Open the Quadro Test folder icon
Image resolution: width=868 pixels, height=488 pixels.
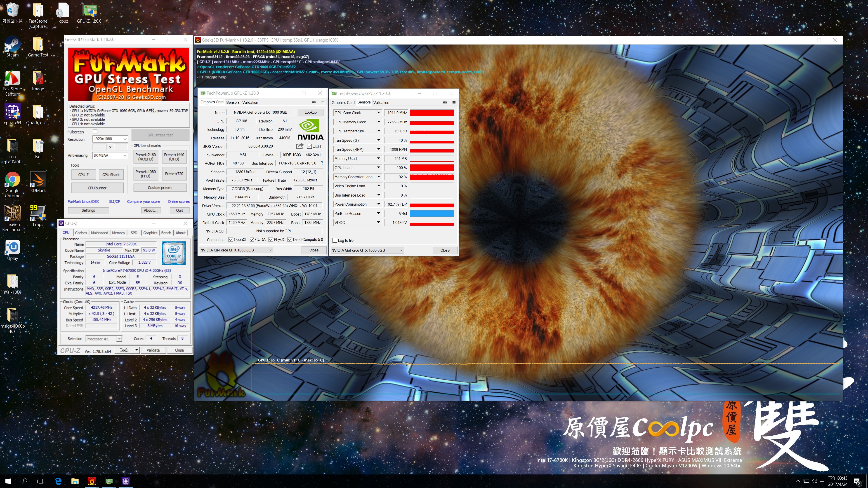pyautogui.click(x=38, y=114)
